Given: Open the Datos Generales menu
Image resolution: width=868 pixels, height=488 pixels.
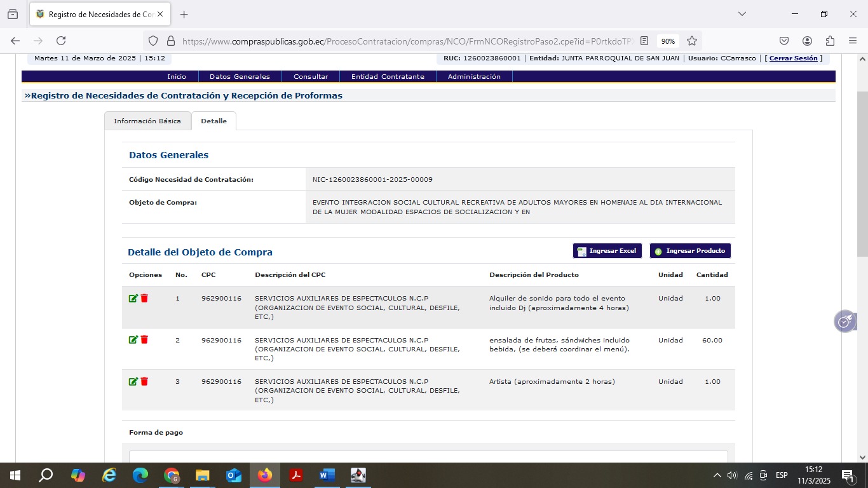Looking at the screenshot, I should click(x=240, y=76).
